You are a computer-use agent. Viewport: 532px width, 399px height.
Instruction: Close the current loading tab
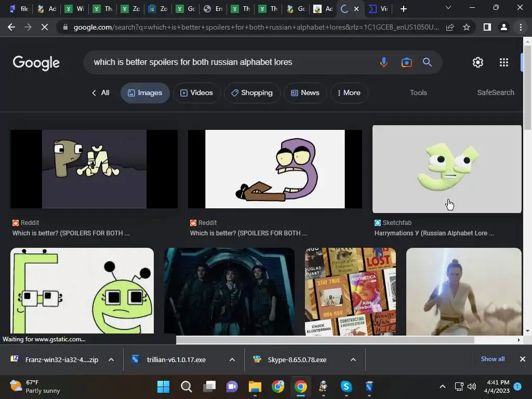[356, 9]
